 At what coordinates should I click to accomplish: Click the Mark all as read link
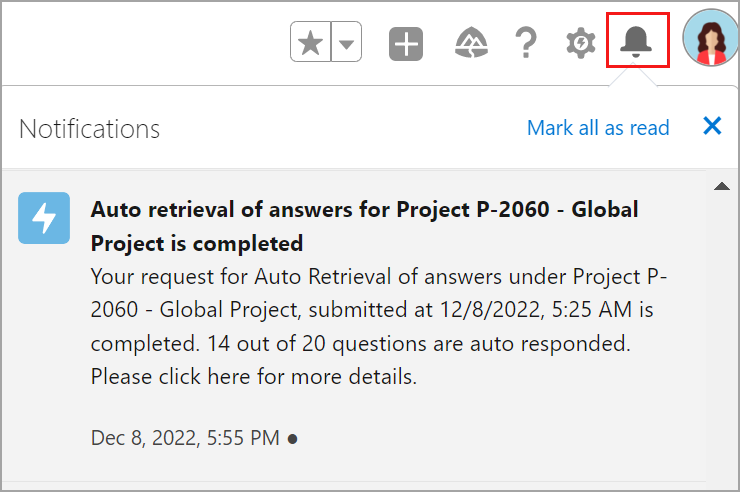pyautogui.click(x=598, y=128)
